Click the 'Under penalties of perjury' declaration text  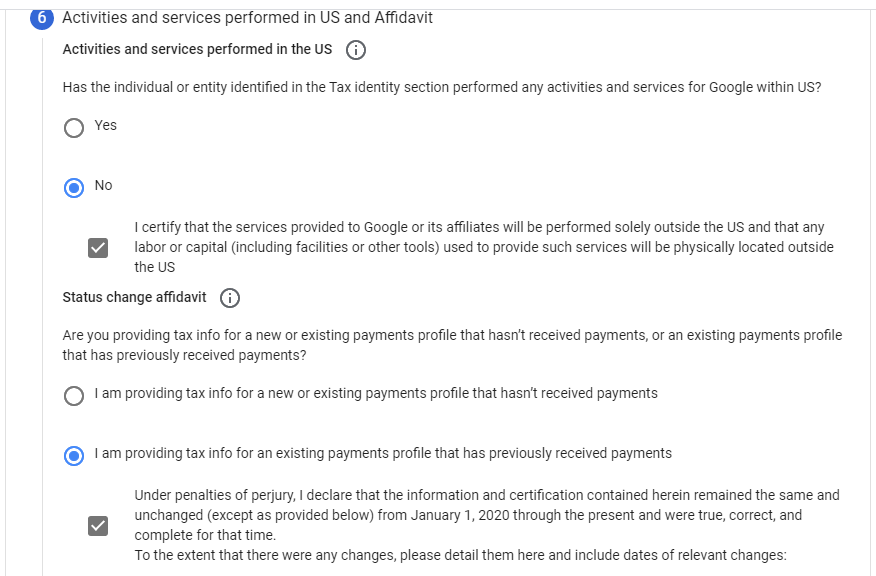tap(487, 515)
